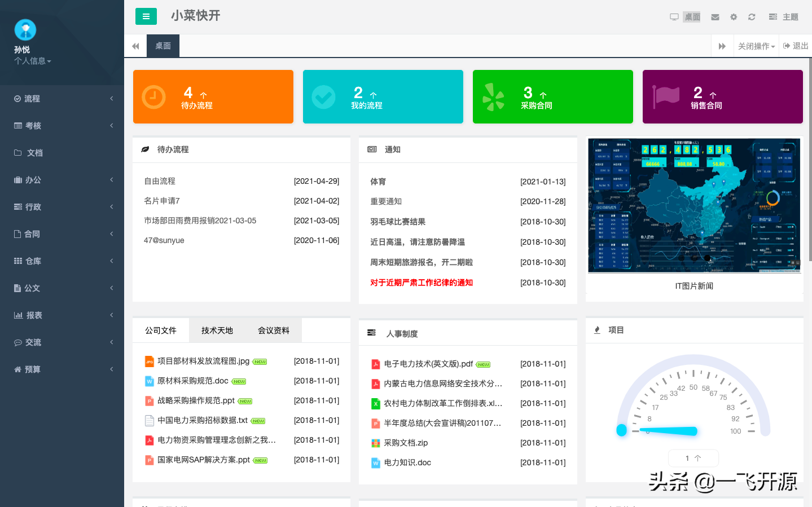Open 国家电网SAP解决方案.ppt file
812x507 pixels.
point(204,460)
